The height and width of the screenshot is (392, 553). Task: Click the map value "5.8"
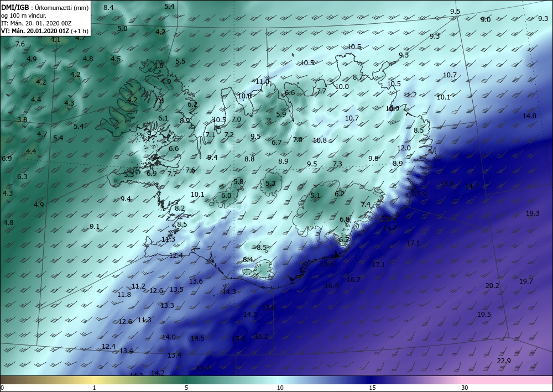[238, 181]
